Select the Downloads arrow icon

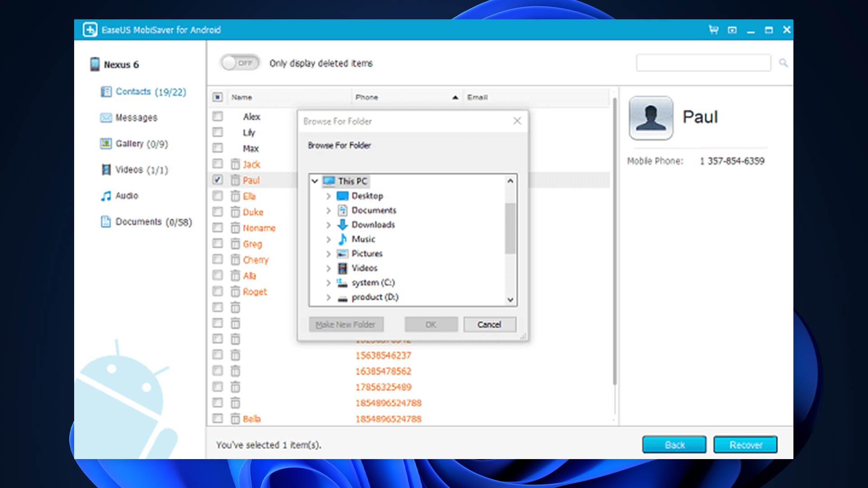pyautogui.click(x=343, y=225)
